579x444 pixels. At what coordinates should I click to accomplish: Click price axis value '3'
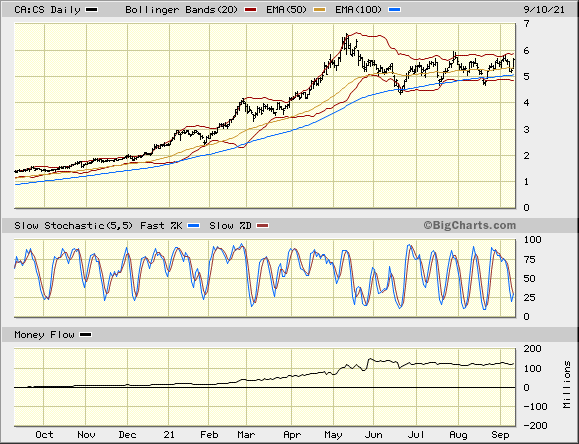point(527,130)
